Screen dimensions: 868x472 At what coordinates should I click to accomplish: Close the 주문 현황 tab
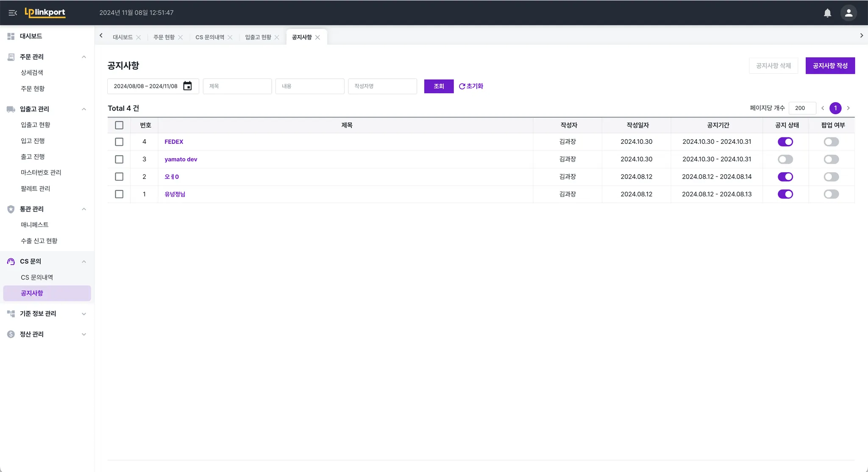point(181,37)
